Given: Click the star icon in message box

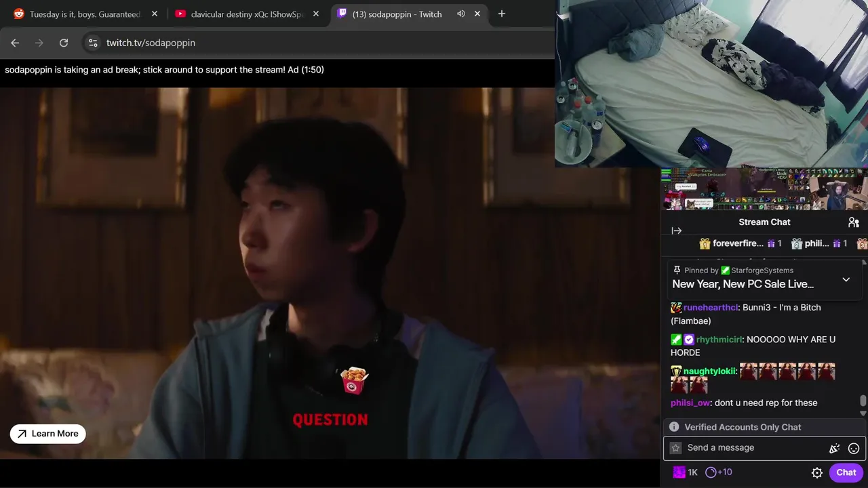Looking at the screenshot, I should pyautogui.click(x=675, y=448).
